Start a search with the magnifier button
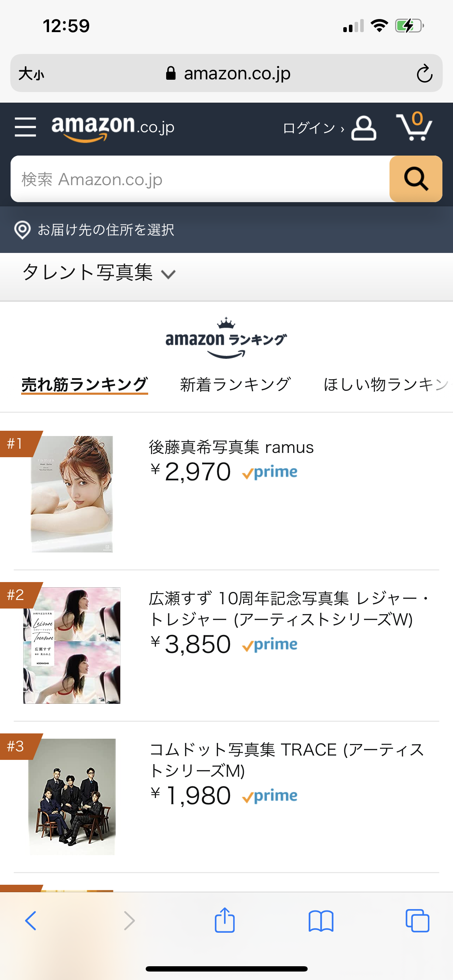Image resolution: width=453 pixels, height=980 pixels. click(416, 179)
